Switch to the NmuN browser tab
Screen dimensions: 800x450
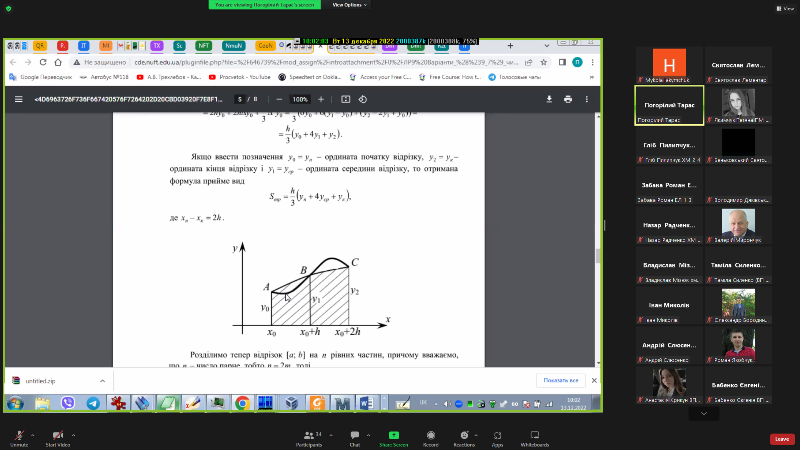pyautogui.click(x=233, y=46)
